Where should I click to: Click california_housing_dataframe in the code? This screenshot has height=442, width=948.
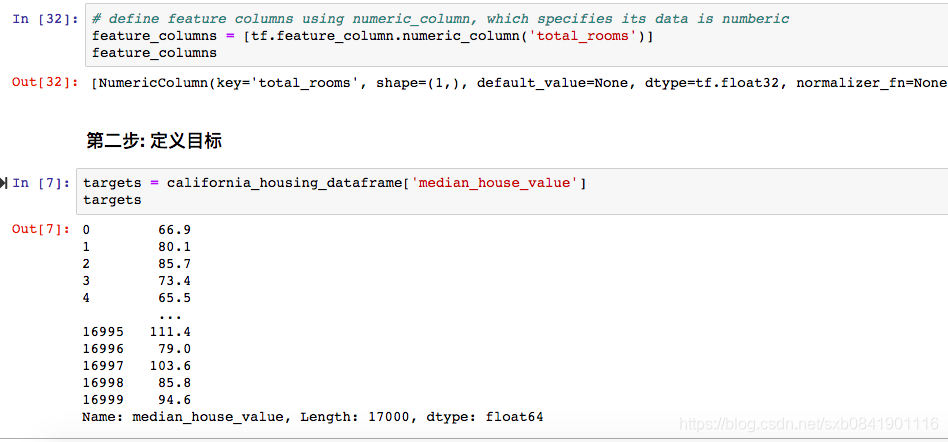(284, 183)
